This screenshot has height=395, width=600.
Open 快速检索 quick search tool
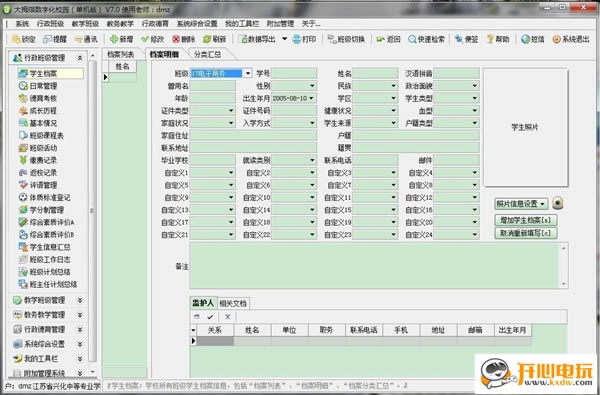[426, 39]
